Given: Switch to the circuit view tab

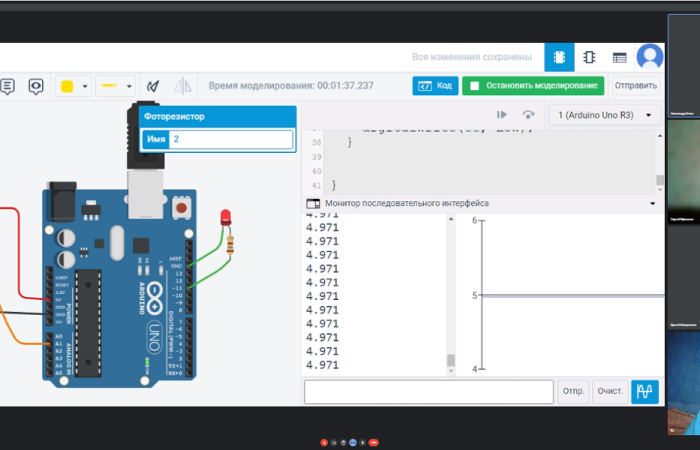Looking at the screenshot, I should pos(559,57).
